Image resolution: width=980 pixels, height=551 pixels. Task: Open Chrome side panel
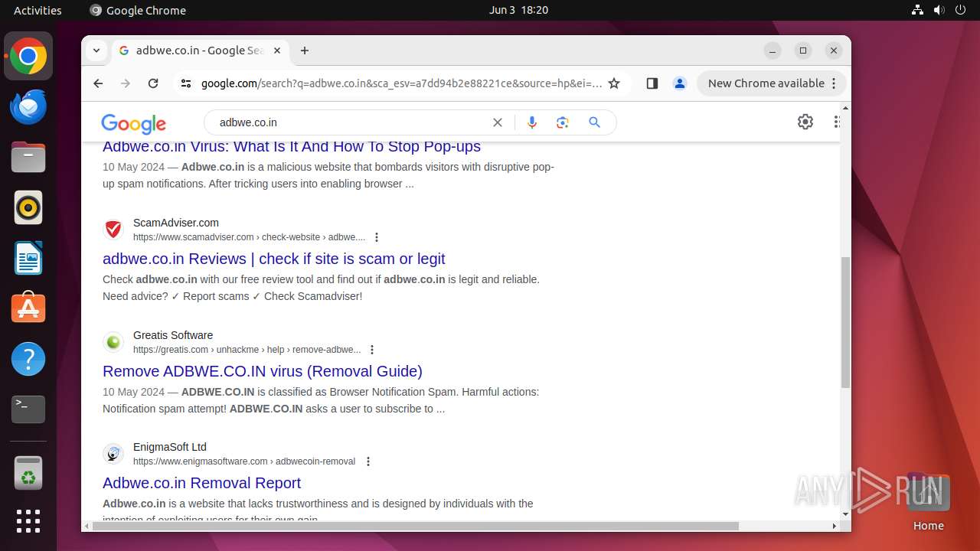coord(652,83)
